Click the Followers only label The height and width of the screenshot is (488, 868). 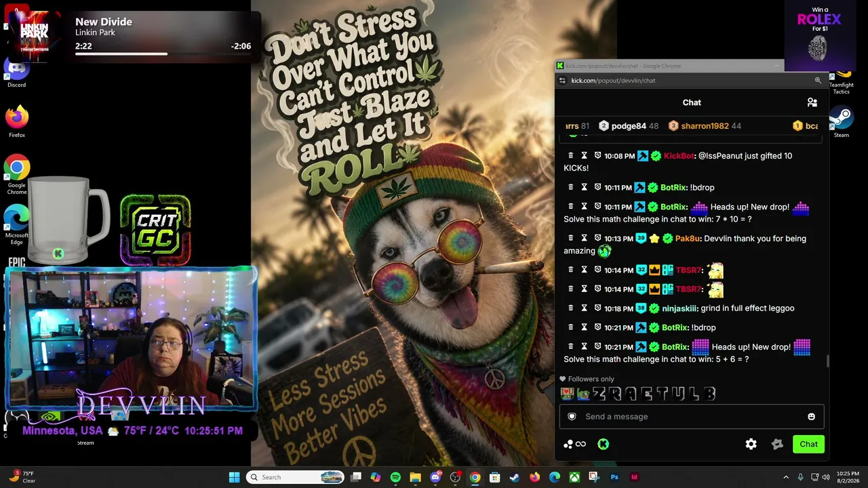[x=591, y=379]
